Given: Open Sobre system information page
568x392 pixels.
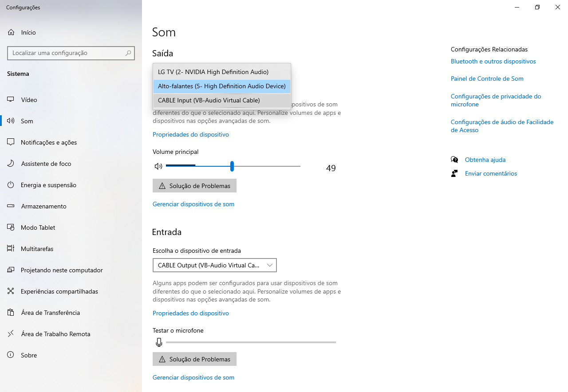Looking at the screenshot, I should (x=29, y=355).
